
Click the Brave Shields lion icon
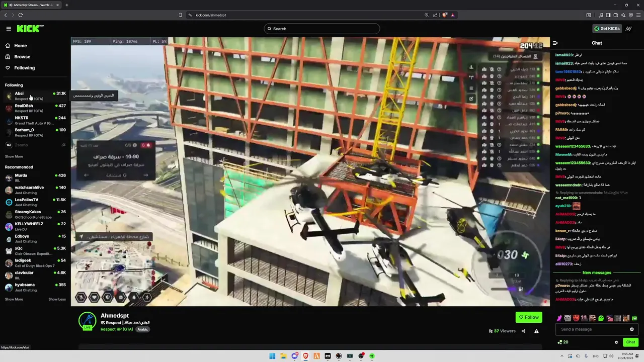click(445, 15)
